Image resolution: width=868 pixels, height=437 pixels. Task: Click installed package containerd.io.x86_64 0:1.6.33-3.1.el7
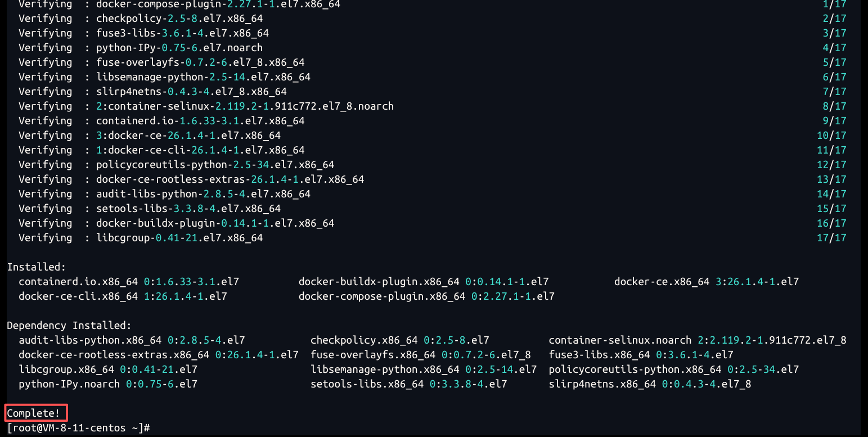click(129, 281)
